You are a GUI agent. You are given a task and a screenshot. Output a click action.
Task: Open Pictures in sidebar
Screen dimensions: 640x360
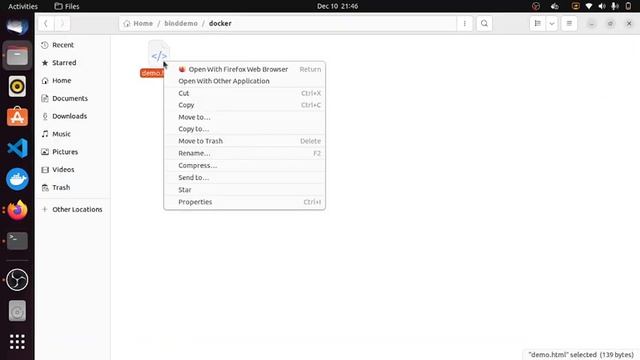pos(73,152)
